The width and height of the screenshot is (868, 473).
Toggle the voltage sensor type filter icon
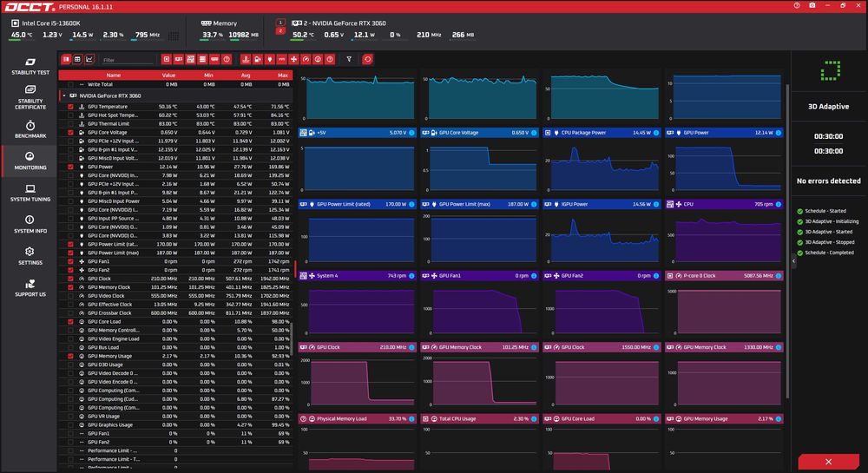pos(258,59)
